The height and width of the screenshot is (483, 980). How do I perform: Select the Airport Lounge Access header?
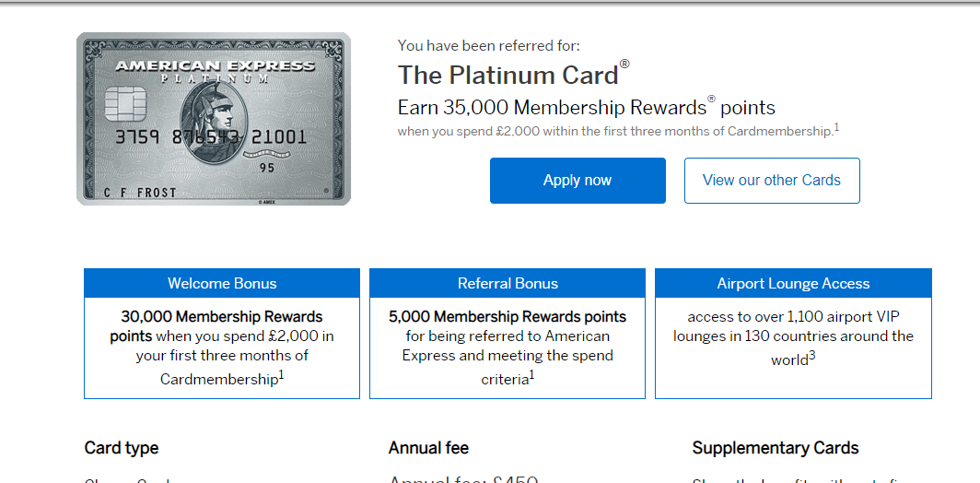pos(793,284)
